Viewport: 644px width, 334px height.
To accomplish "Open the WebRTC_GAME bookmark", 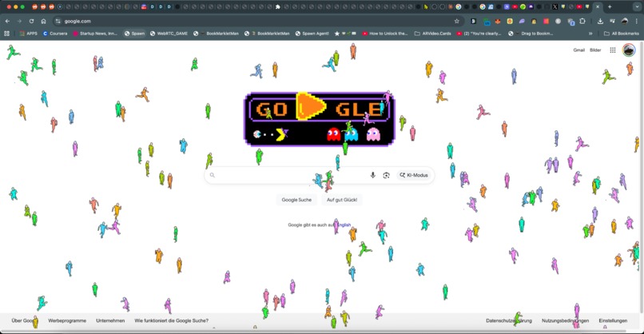I will click(x=169, y=34).
